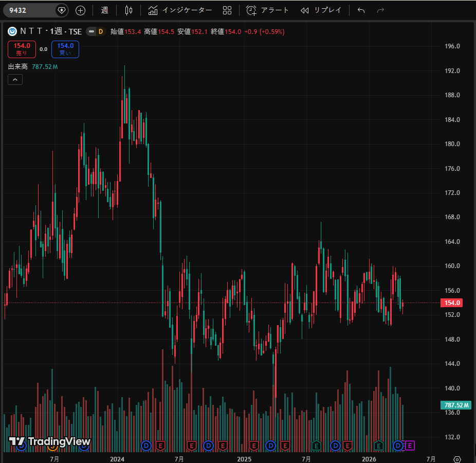Open the purple E upcoming earnings marker
Image resolution: width=476 pixels, height=463 pixels.
click(410, 446)
